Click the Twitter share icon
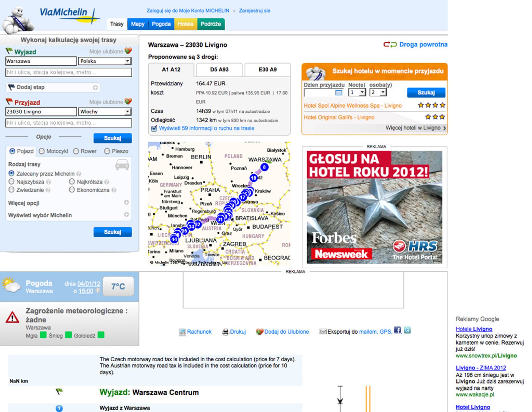532x412 pixels. tap(407, 330)
